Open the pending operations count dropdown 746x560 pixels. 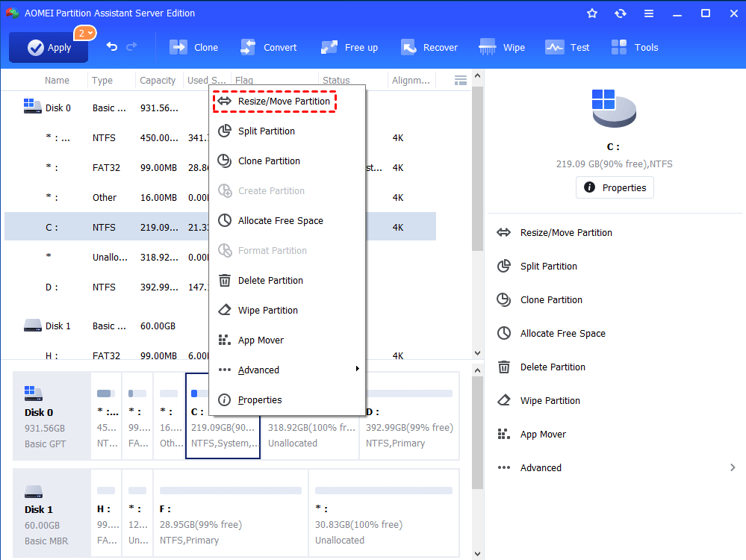click(x=85, y=33)
